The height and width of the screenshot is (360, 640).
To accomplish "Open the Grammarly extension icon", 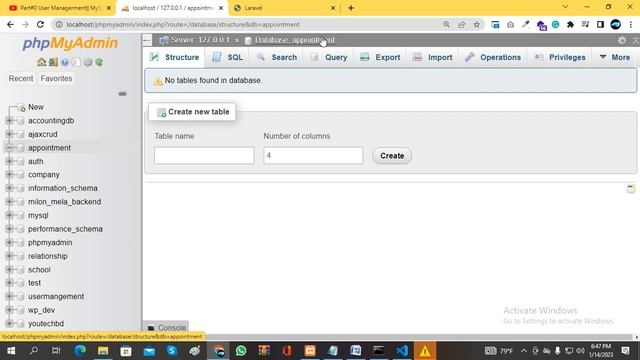I will point(556,24).
